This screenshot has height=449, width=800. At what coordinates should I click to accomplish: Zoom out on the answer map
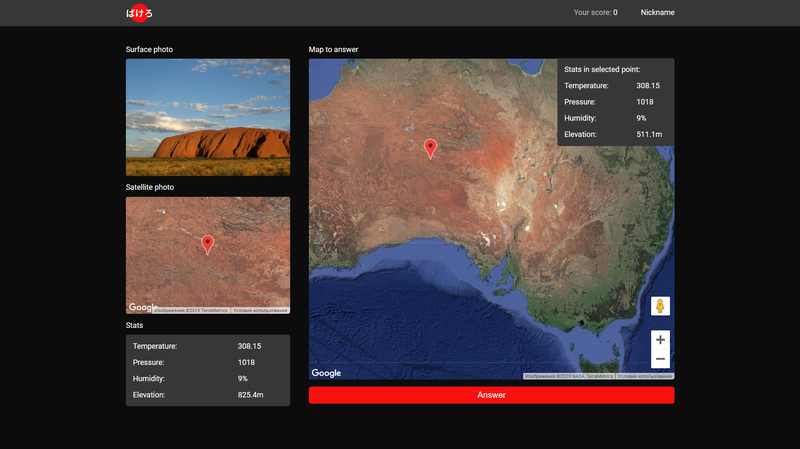pos(660,359)
